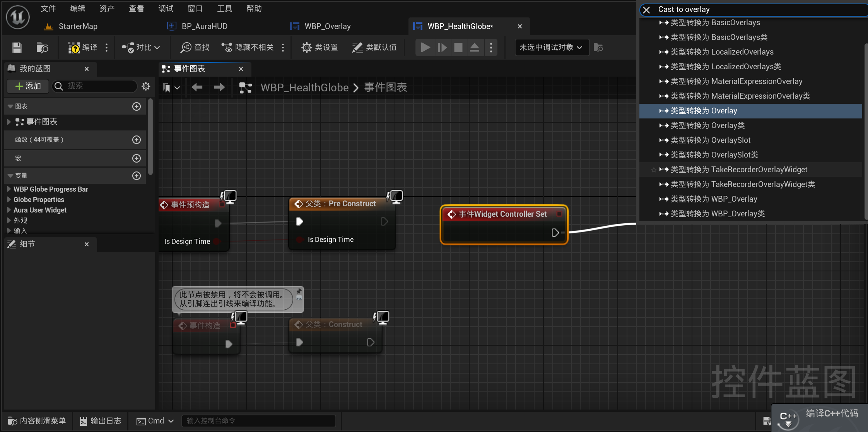Open the 工具 menu
Screen dimensions: 868x432
tap(225, 9)
